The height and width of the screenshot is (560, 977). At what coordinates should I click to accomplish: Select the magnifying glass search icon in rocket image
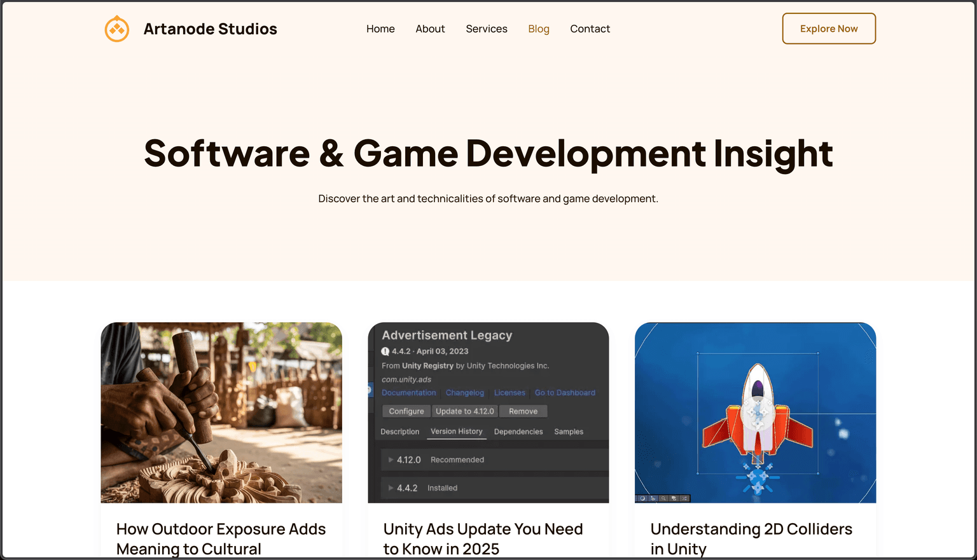[x=663, y=498]
